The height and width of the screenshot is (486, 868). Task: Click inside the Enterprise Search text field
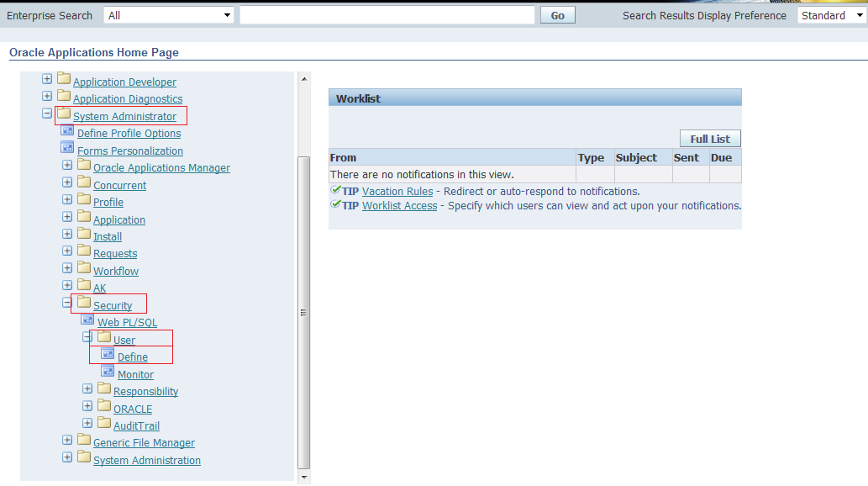pos(387,14)
